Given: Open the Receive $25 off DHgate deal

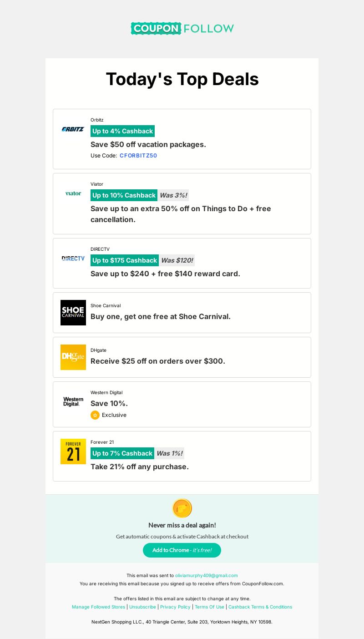Looking at the screenshot, I should (x=158, y=361).
